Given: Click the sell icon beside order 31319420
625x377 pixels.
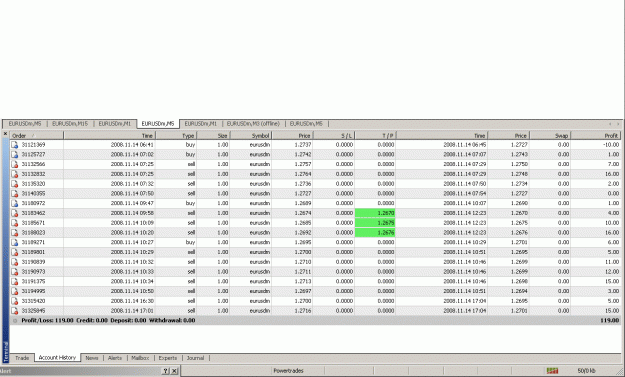Looking at the screenshot, I should tap(15, 301).
